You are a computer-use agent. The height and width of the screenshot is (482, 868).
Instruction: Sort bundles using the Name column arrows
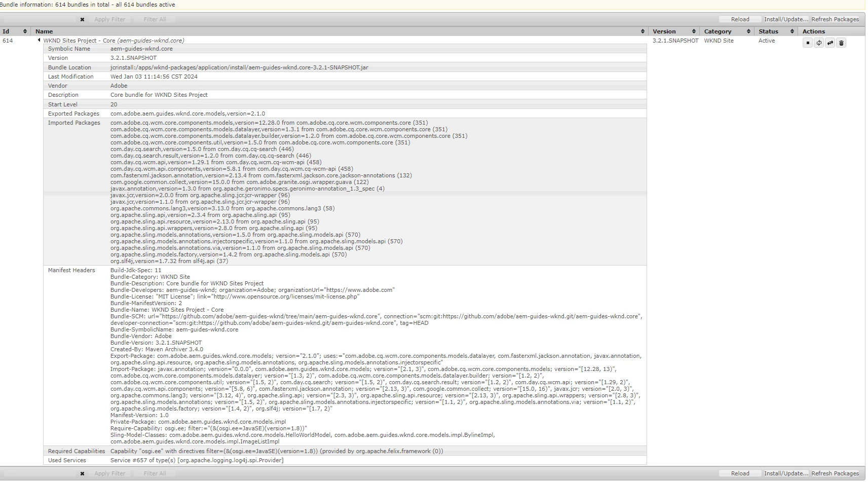coord(643,31)
